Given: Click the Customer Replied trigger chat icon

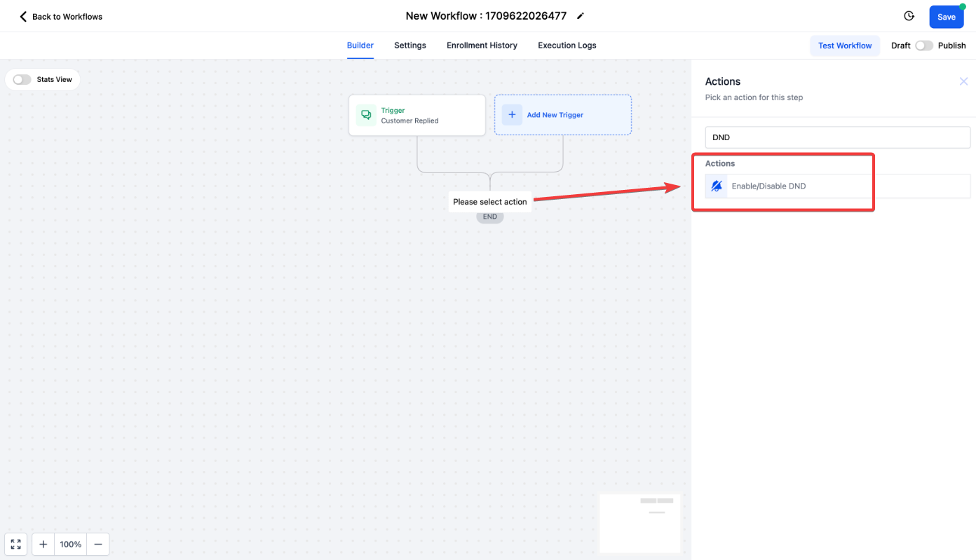Looking at the screenshot, I should pyautogui.click(x=365, y=115).
